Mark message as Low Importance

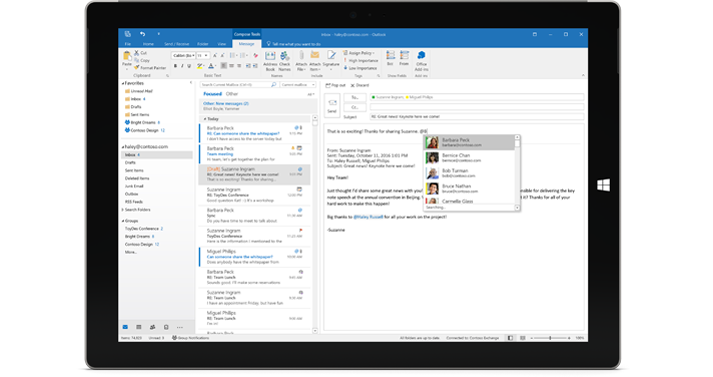pyautogui.click(x=361, y=68)
